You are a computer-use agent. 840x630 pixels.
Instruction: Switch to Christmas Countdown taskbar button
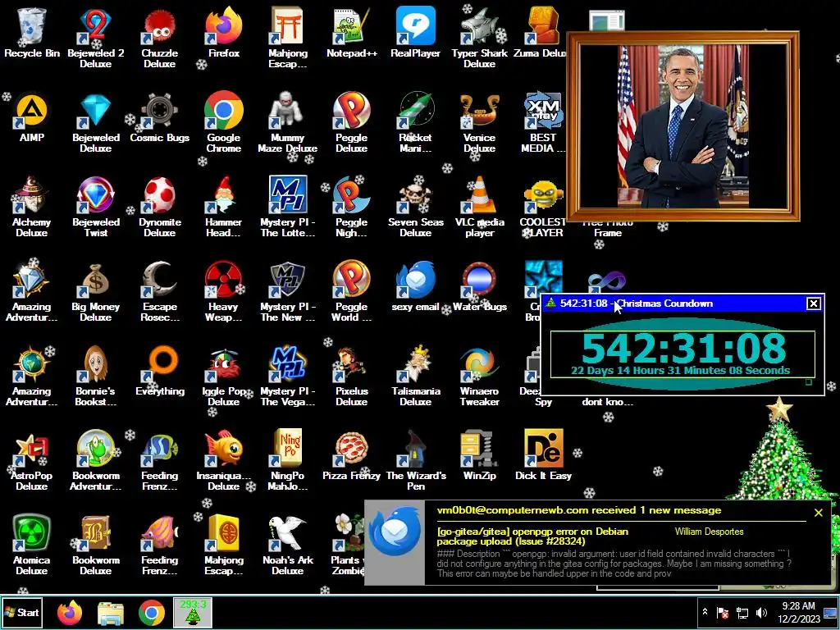(192, 612)
